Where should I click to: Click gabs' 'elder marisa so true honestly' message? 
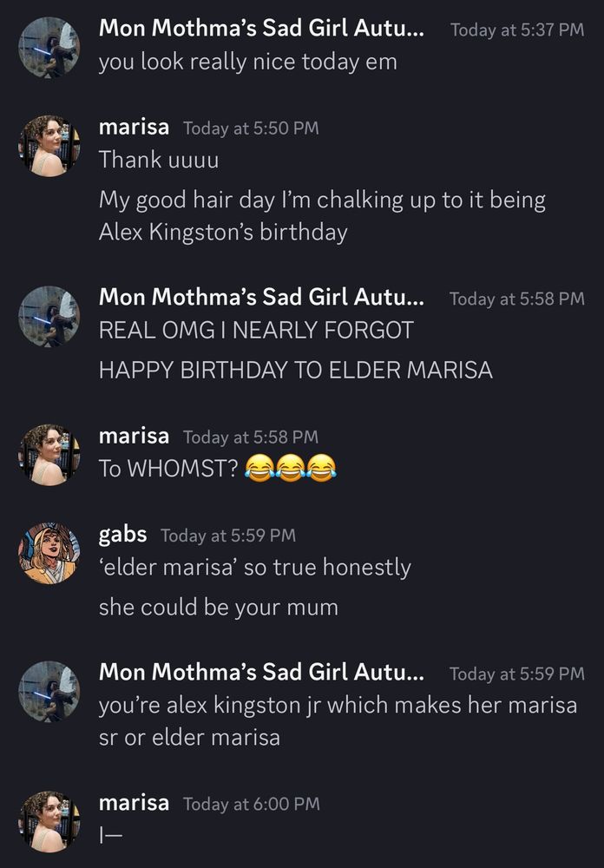[x=254, y=568]
